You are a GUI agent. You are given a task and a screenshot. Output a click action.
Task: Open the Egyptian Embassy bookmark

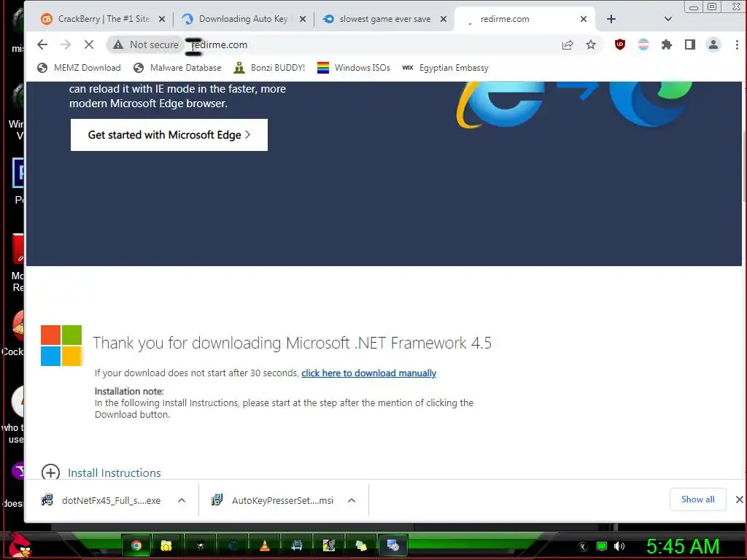click(x=445, y=68)
